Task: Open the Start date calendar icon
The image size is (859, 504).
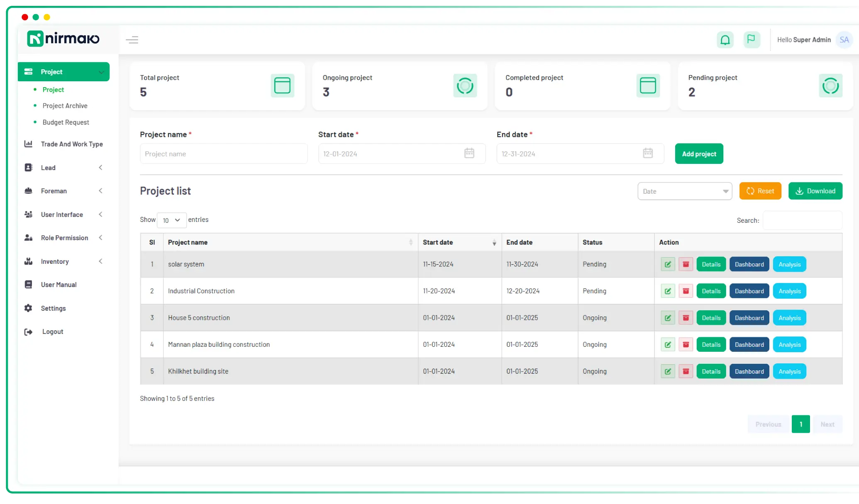Action: click(x=469, y=153)
